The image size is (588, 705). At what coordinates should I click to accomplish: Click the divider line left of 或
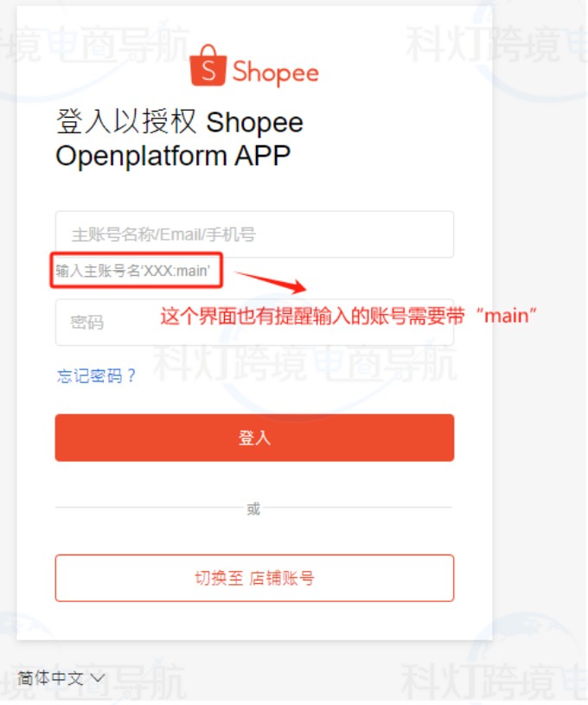coord(150,507)
